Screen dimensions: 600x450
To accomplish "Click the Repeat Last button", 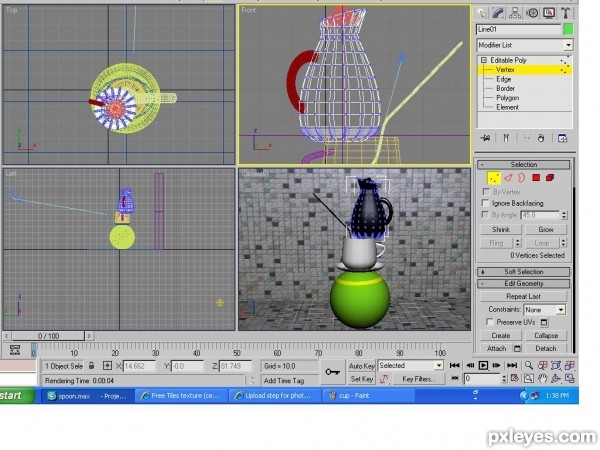I will [x=523, y=297].
